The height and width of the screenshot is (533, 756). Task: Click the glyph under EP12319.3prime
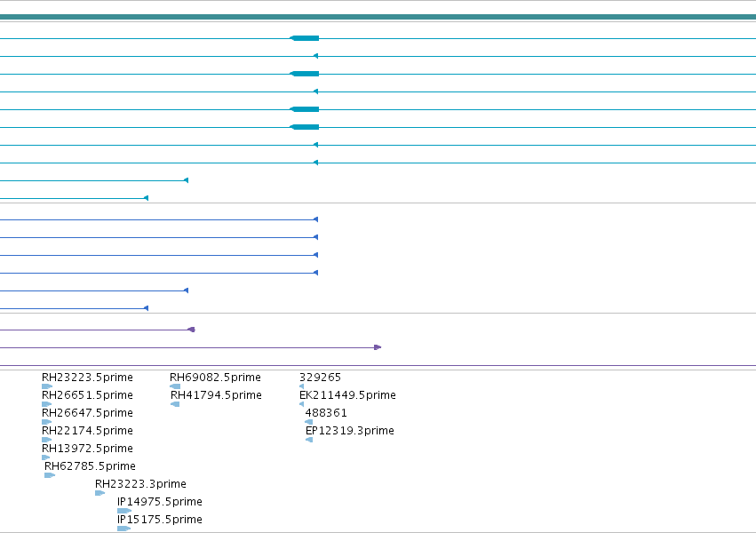(309, 440)
